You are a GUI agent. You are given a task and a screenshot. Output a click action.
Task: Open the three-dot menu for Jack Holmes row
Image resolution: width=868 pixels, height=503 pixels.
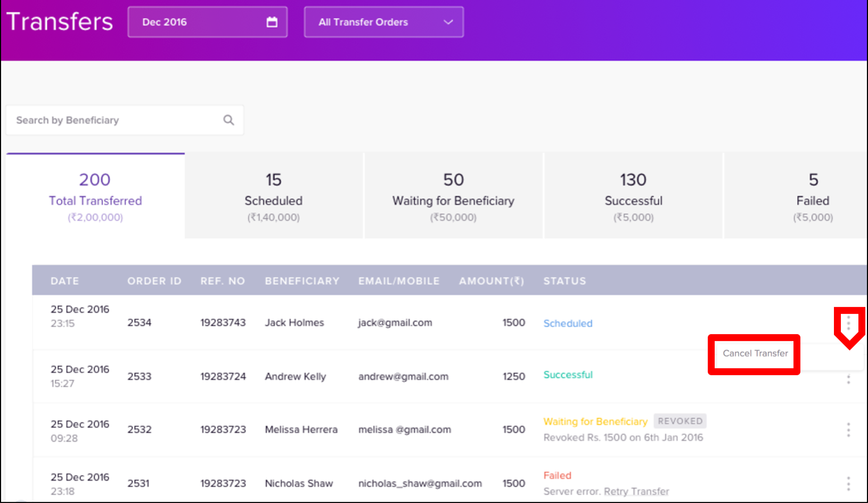point(848,323)
